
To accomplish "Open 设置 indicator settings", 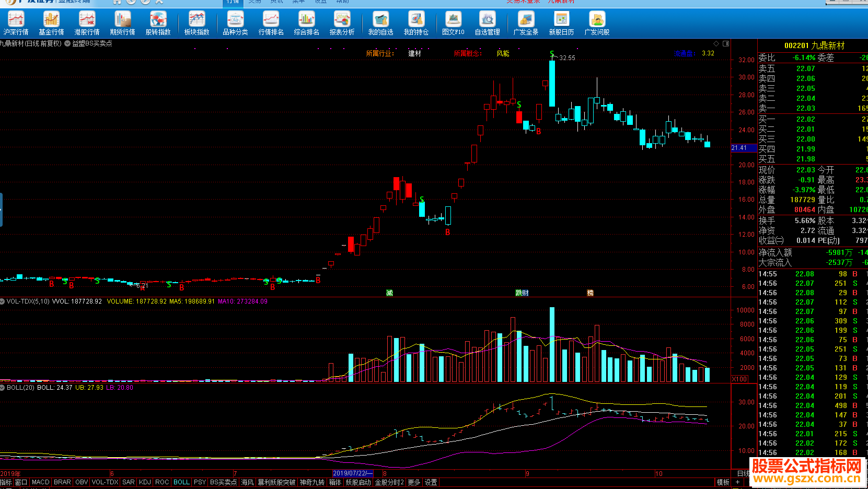I will click(431, 482).
